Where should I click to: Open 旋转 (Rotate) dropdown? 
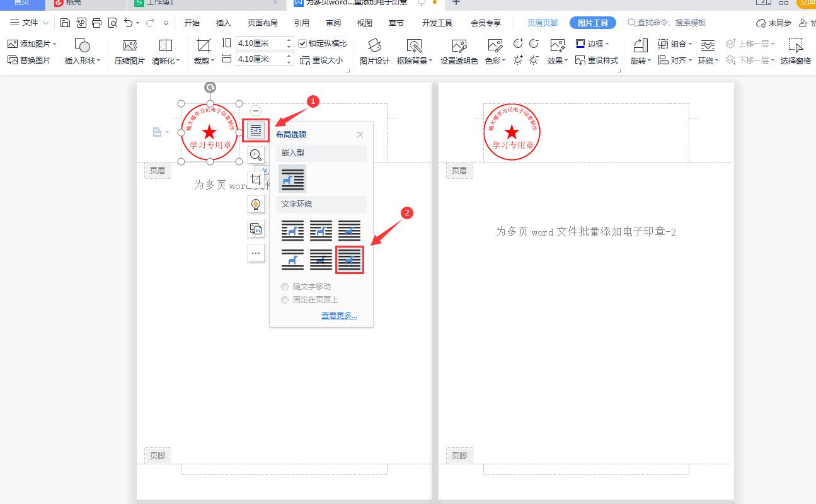point(641,52)
